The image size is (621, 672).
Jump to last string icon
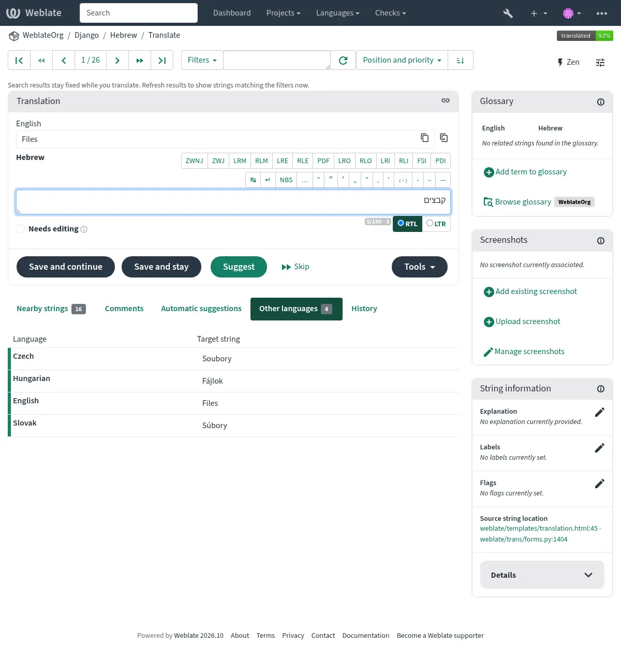click(162, 61)
